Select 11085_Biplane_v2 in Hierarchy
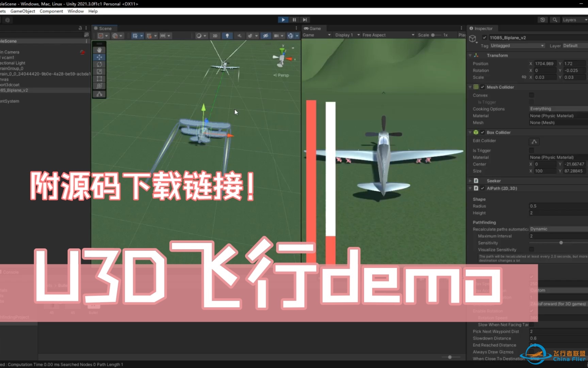Image resolution: width=588 pixels, height=368 pixels. tap(45, 90)
